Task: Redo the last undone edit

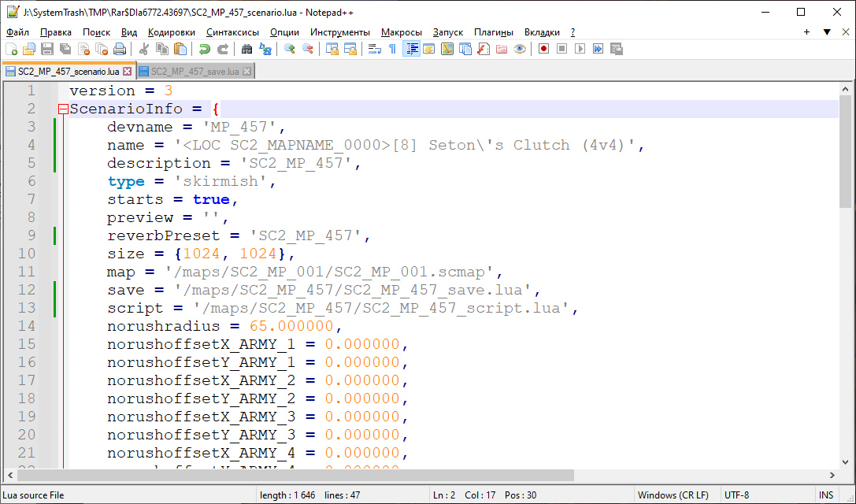Action: tap(223, 49)
